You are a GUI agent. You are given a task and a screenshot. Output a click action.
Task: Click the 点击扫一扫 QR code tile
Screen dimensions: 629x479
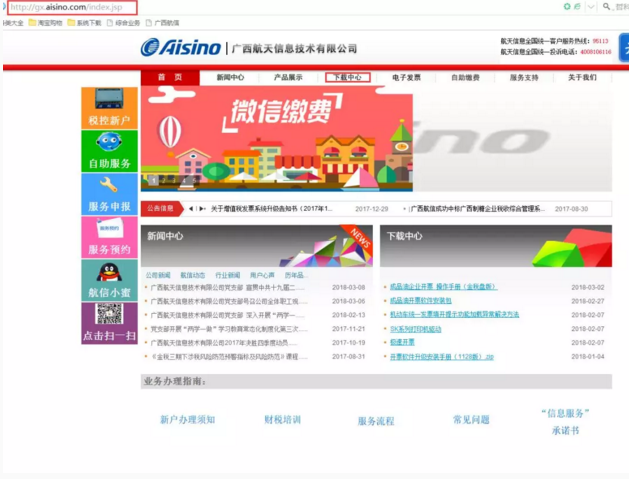110,323
